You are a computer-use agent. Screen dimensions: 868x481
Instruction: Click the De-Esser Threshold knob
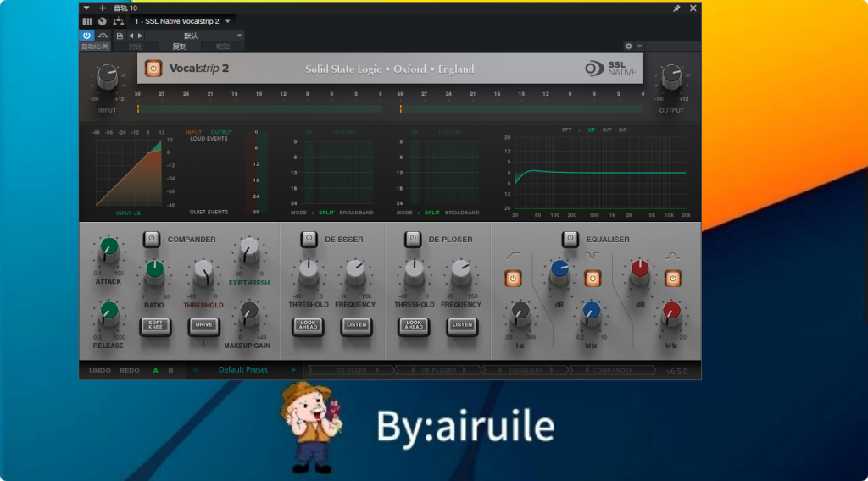309,273
